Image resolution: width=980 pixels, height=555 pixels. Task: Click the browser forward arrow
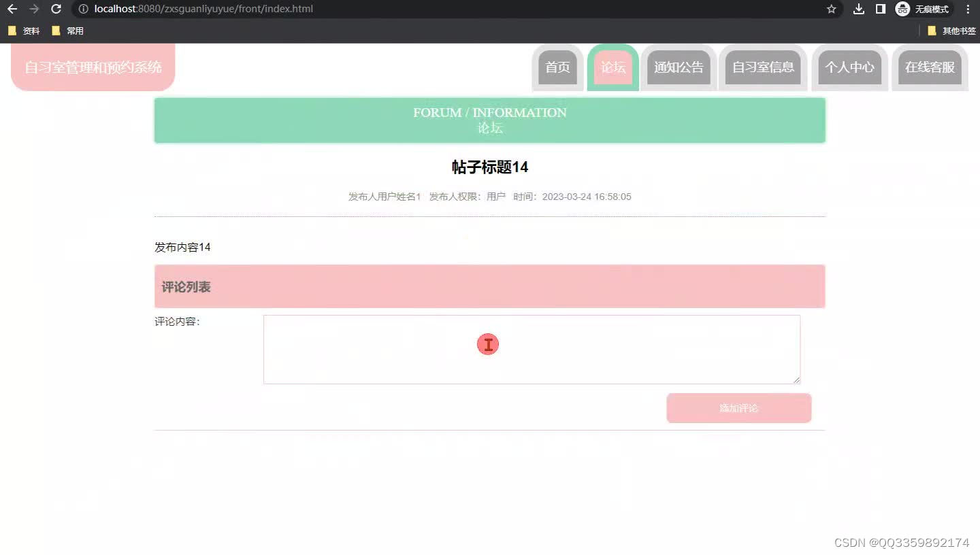pos(35,9)
